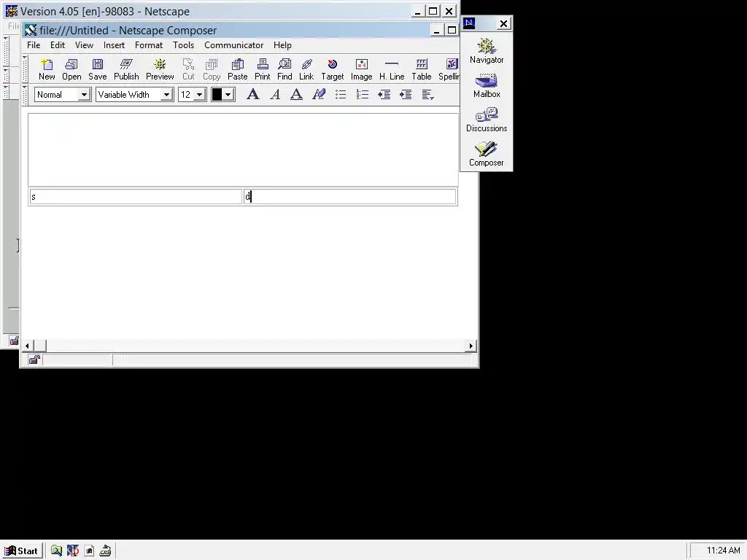Click the Cut toolbar icon

point(188,69)
